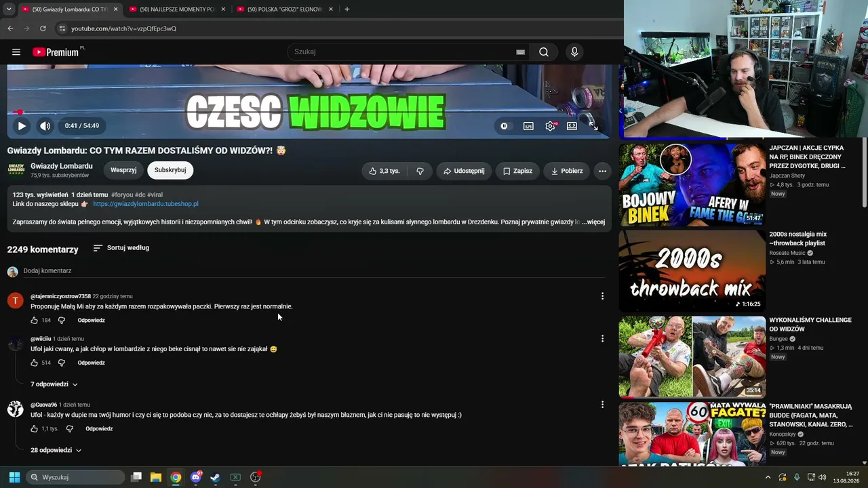Close the NAJLEPSZE MOMENTY tab
This screenshot has height=488, width=868.
tap(223, 9)
